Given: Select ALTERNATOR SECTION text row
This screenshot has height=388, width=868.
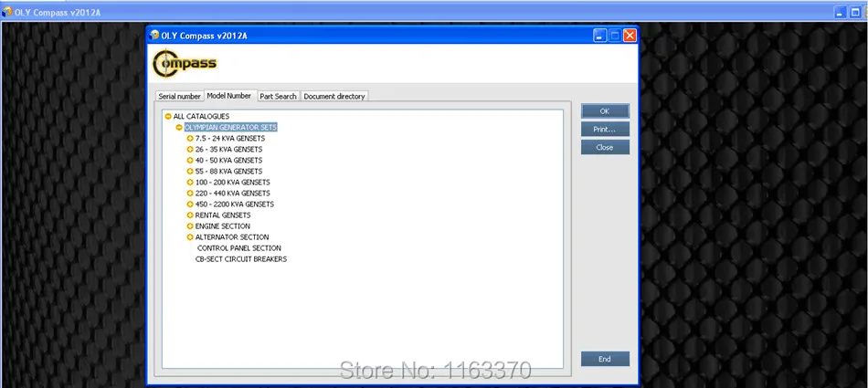Looking at the screenshot, I should [232, 236].
